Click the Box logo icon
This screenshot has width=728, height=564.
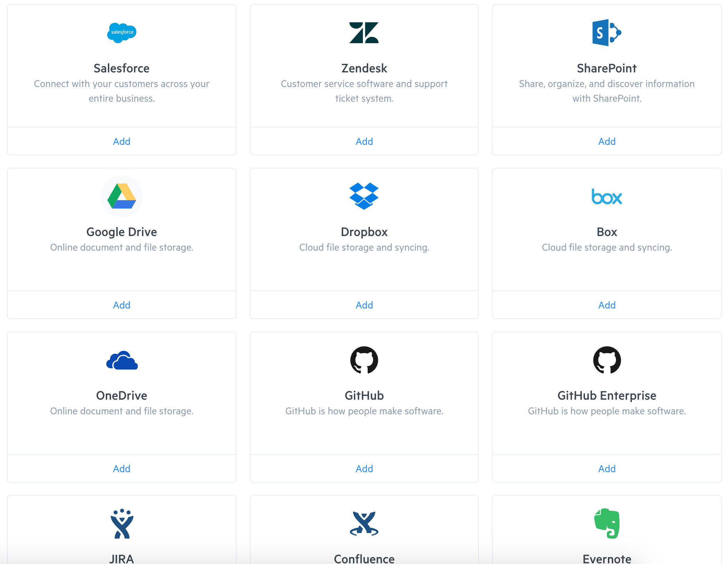tap(607, 197)
